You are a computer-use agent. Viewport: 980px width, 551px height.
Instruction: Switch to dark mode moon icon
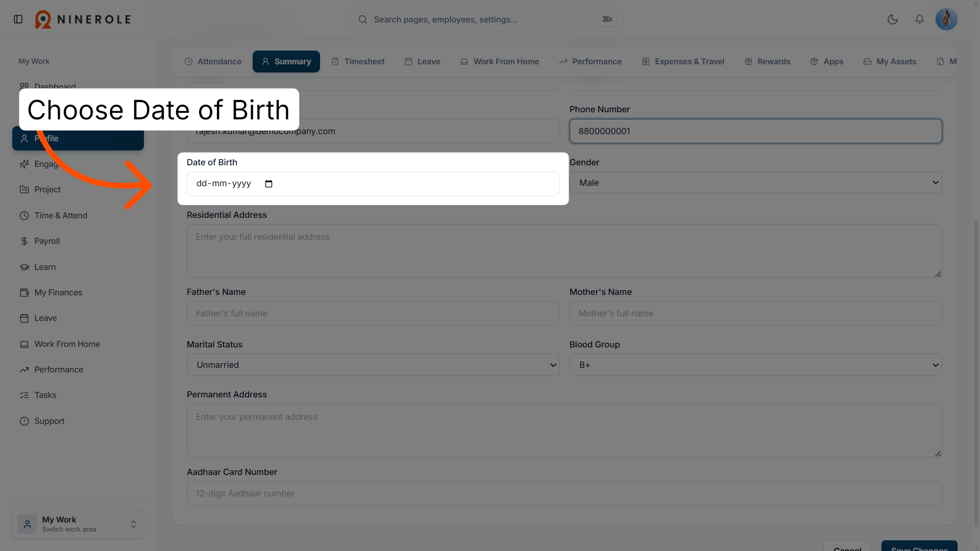[x=893, y=19]
